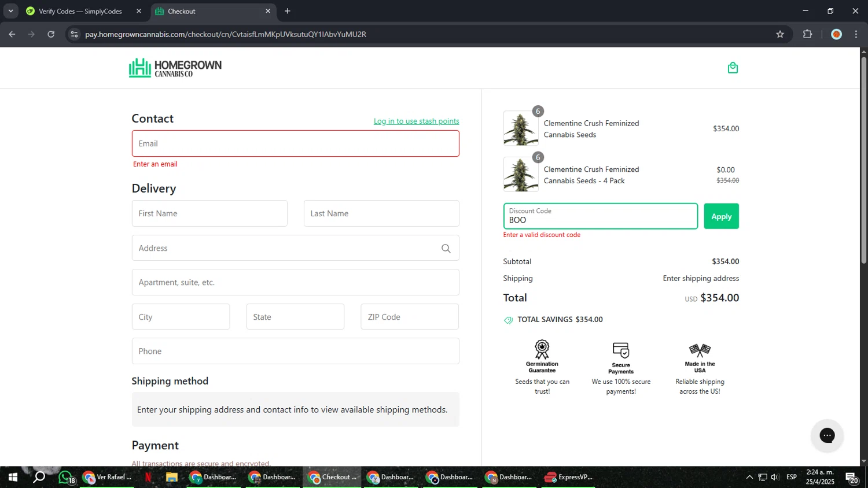
Task: Open File Explorer from the taskbar
Action: pos(171,477)
